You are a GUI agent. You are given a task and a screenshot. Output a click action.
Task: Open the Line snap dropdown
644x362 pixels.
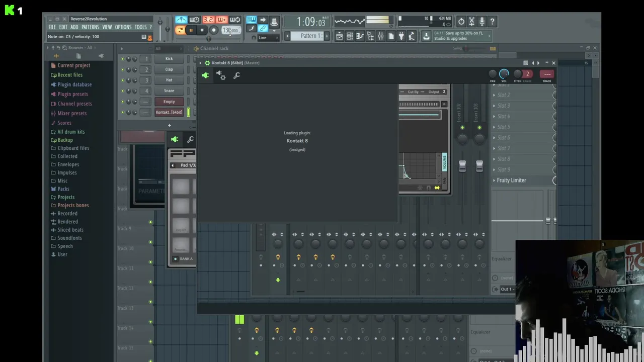(269, 38)
